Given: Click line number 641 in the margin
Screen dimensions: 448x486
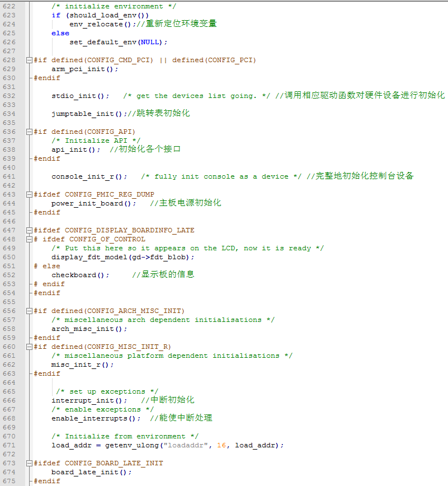Looking at the screenshot, I should (x=9, y=176).
